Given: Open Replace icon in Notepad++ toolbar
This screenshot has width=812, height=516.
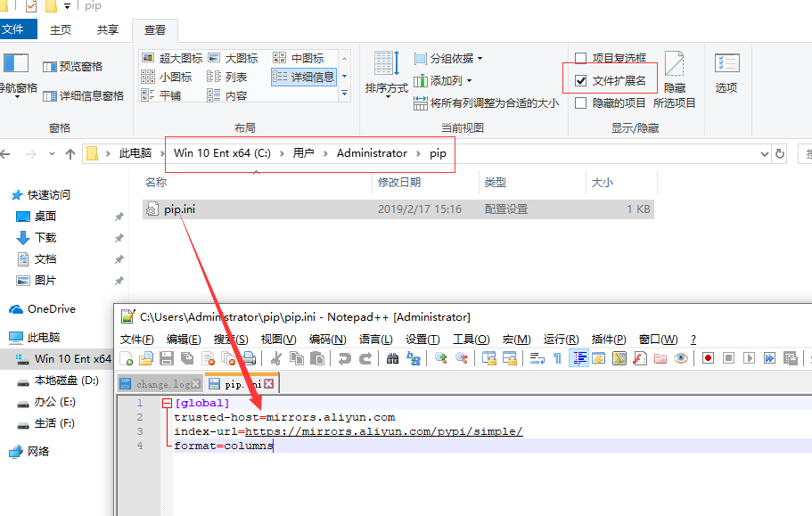Looking at the screenshot, I should (x=414, y=358).
